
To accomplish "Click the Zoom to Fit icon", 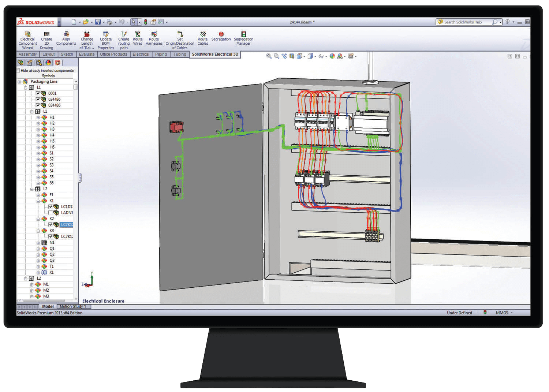I will click(269, 56).
